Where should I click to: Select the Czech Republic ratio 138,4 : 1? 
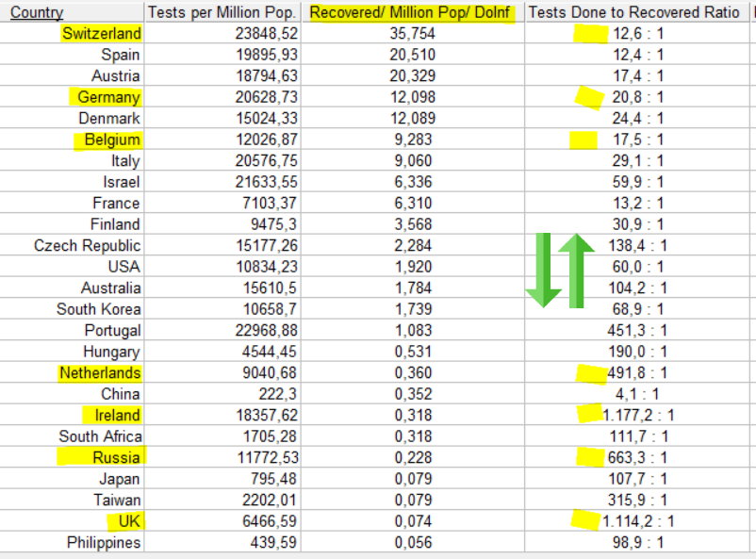pyautogui.click(x=637, y=245)
